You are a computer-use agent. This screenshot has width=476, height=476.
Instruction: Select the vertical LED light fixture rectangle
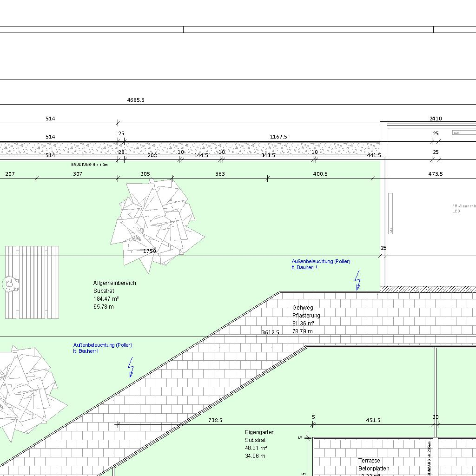click(390, 213)
